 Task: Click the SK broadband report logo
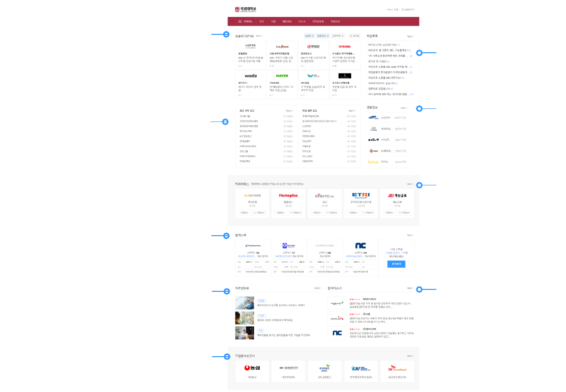[397, 368]
